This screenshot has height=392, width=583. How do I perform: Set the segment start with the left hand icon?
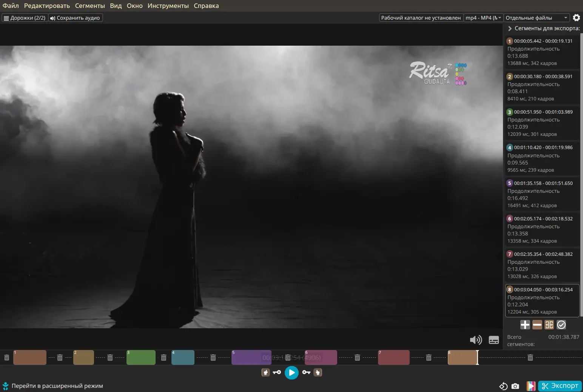click(265, 372)
